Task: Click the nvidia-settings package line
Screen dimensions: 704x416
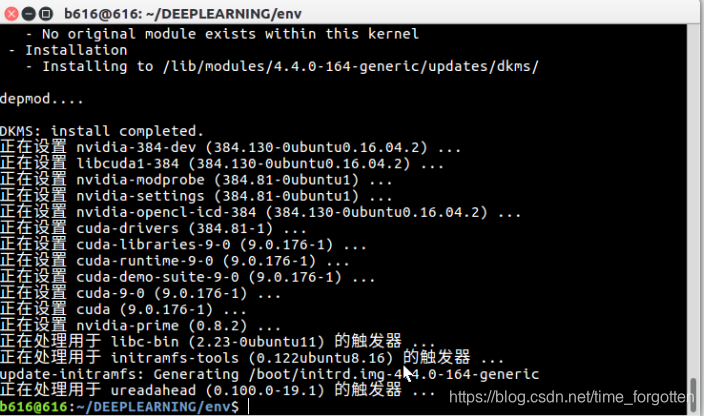Action: [x=196, y=196]
